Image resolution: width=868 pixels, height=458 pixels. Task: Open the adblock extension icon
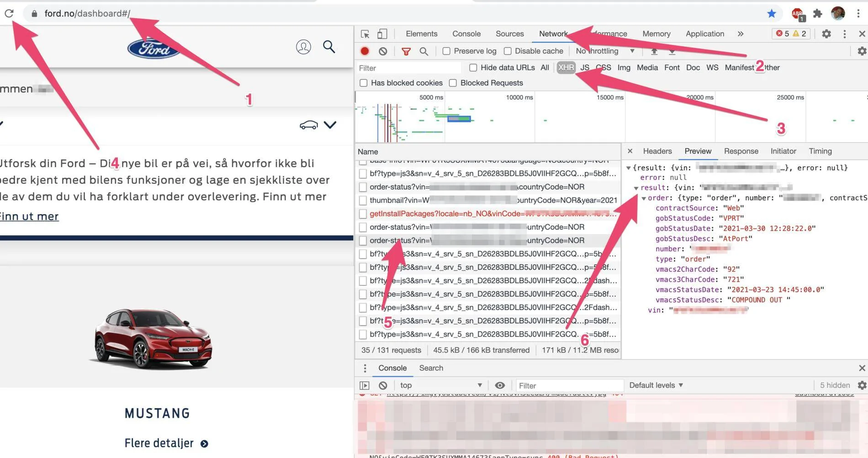(798, 14)
